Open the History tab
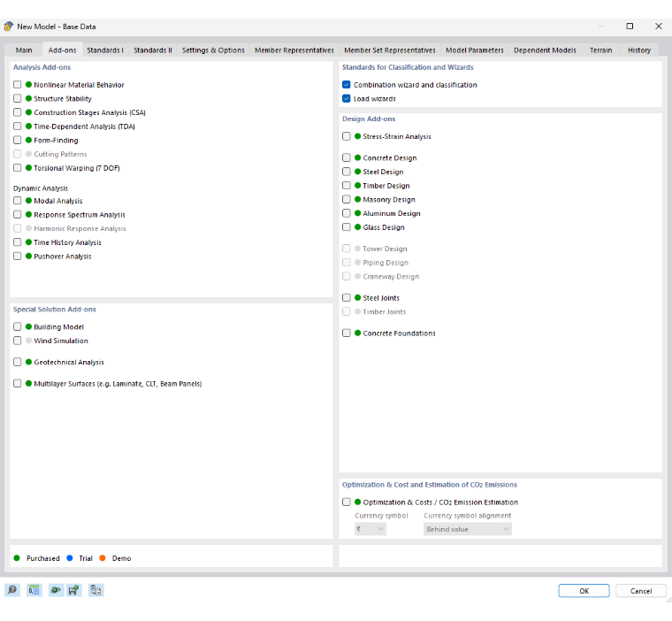Screen dimensions: 672x621 (x=639, y=50)
